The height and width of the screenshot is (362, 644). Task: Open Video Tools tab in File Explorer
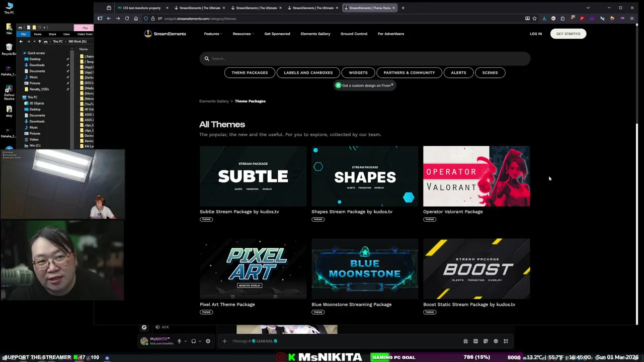point(85,34)
